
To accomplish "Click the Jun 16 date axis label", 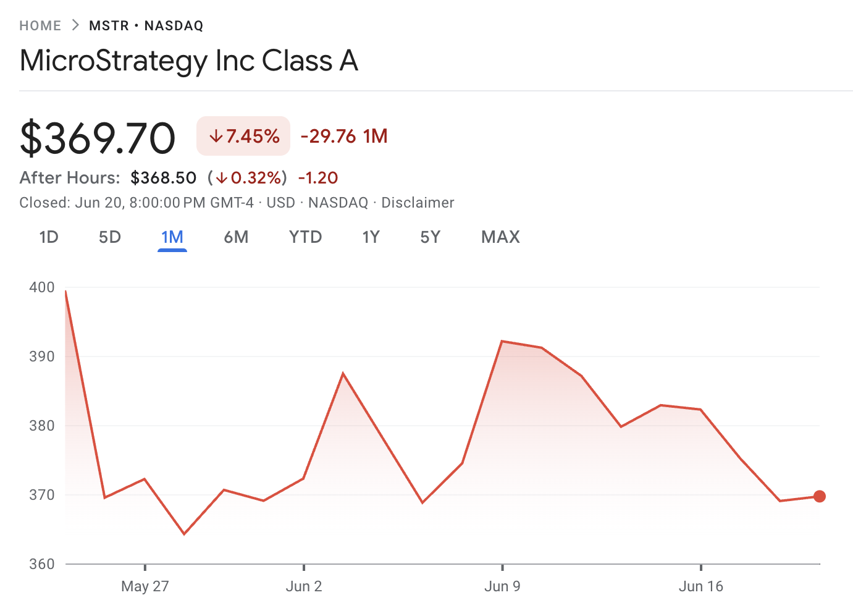I will (700, 586).
